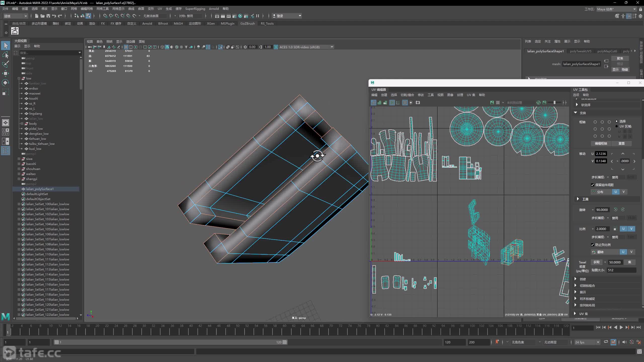Click the GoZ shelf icon

coord(15,31)
